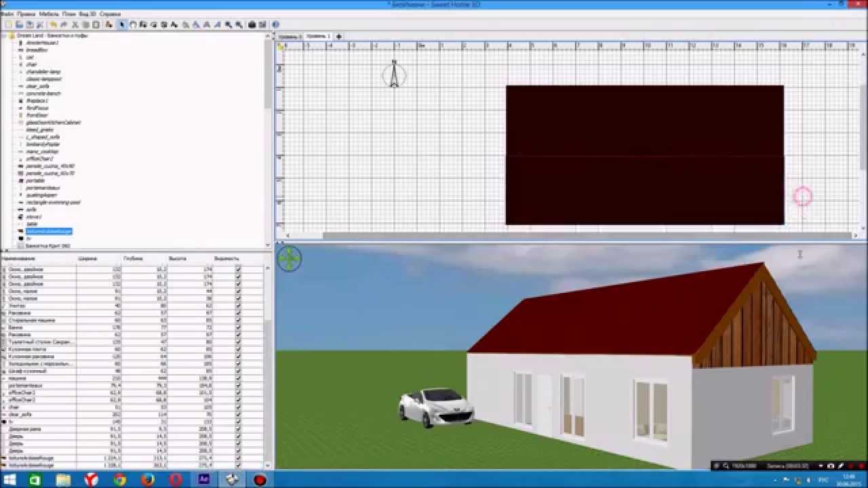Viewport: 868px width, 488px height.
Task: Collapse the Dream Land catalog folder
Action: click(x=5, y=35)
